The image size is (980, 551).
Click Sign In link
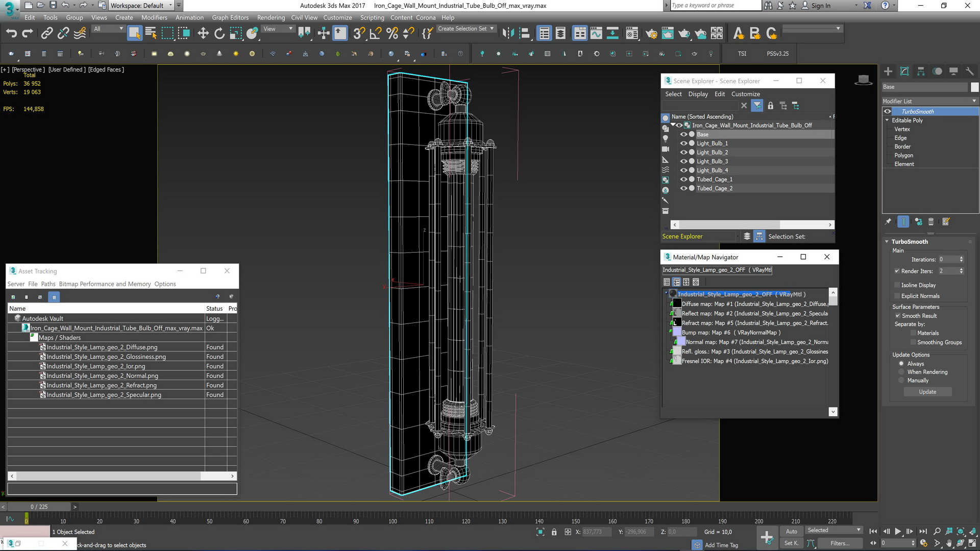tap(821, 6)
